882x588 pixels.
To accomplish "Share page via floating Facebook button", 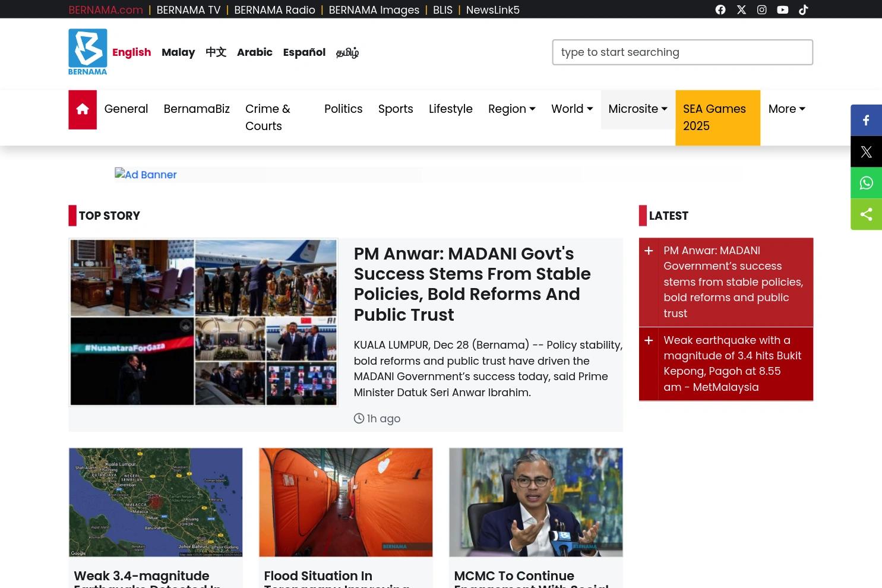I will coord(866,120).
